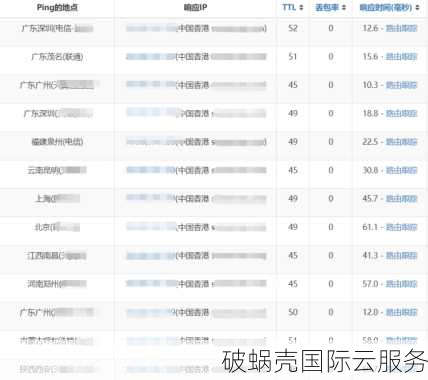Open 路由跟踪 link beside 12.0
This screenshot has width=428, height=380.
click(402, 312)
